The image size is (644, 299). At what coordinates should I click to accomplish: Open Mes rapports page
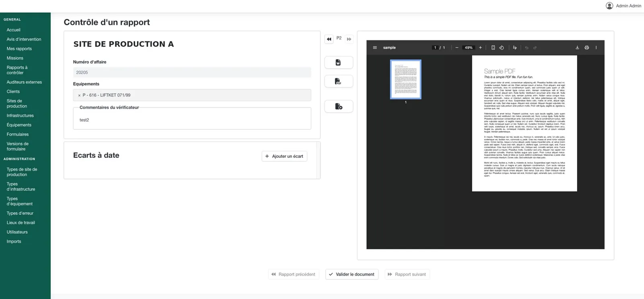(x=19, y=49)
